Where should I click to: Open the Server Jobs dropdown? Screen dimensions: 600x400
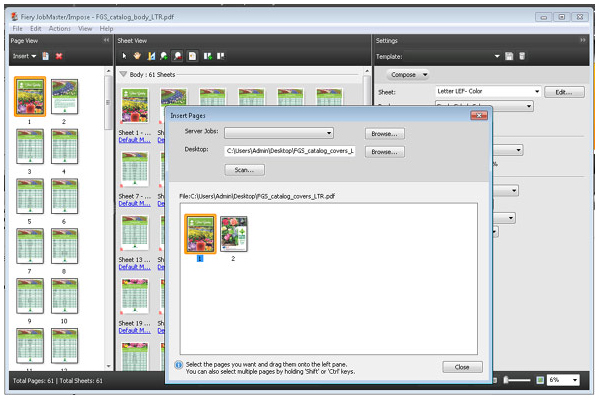328,132
